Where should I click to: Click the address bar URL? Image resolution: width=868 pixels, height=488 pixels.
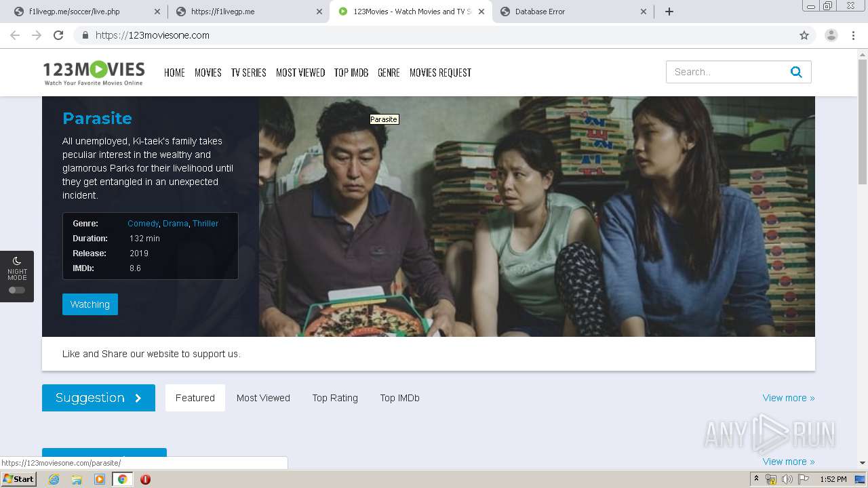coord(153,35)
